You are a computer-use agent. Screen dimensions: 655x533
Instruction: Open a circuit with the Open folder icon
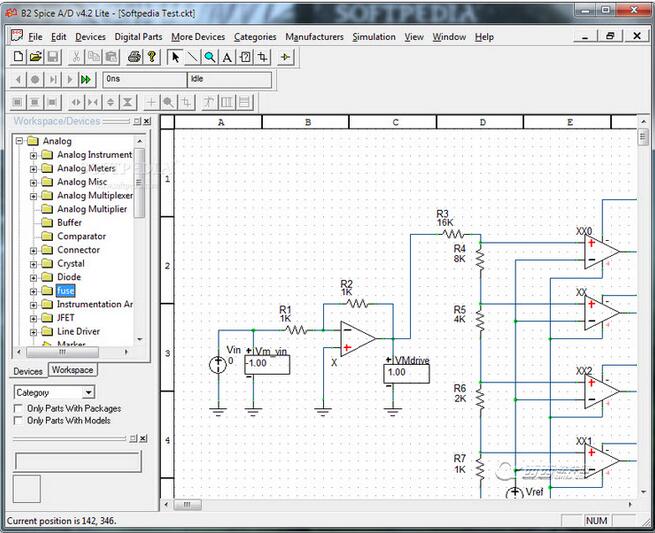[x=34, y=57]
